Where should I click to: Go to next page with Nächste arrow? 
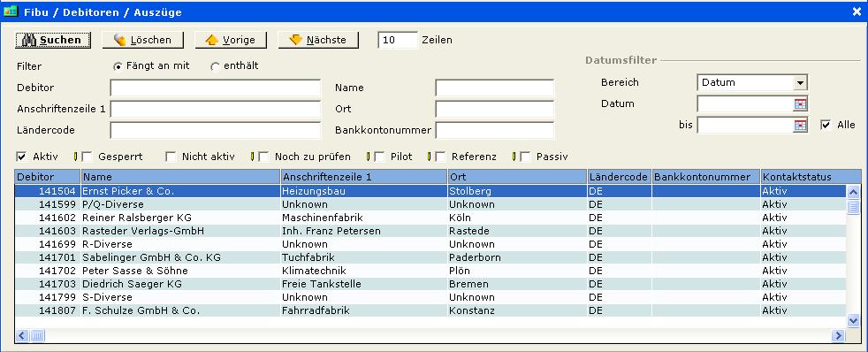coord(318,40)
